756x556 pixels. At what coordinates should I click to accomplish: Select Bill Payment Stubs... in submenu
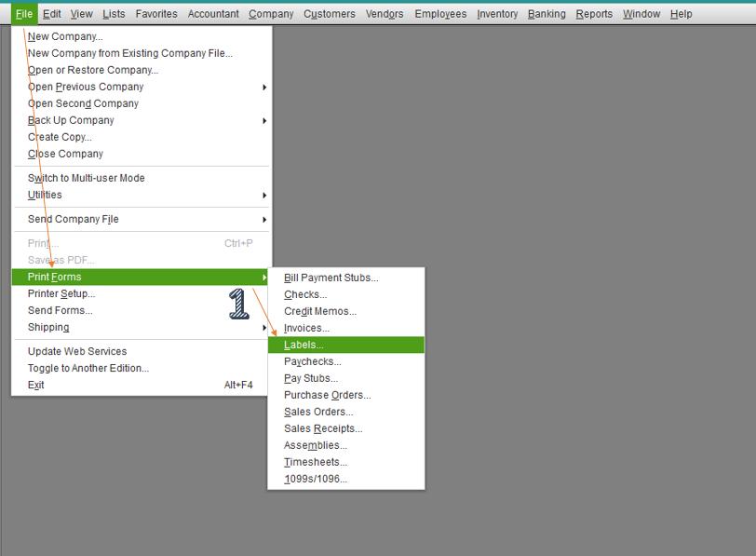click(x=346, y=278)
